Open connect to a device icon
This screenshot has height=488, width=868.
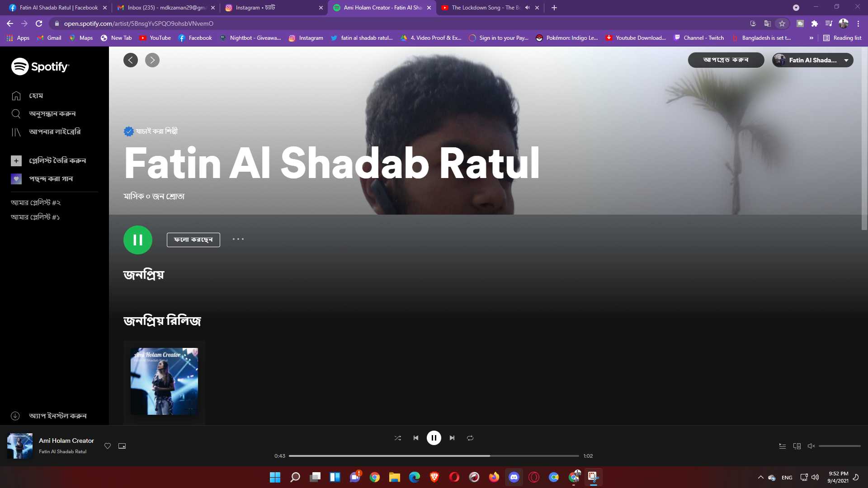(797, 446)
